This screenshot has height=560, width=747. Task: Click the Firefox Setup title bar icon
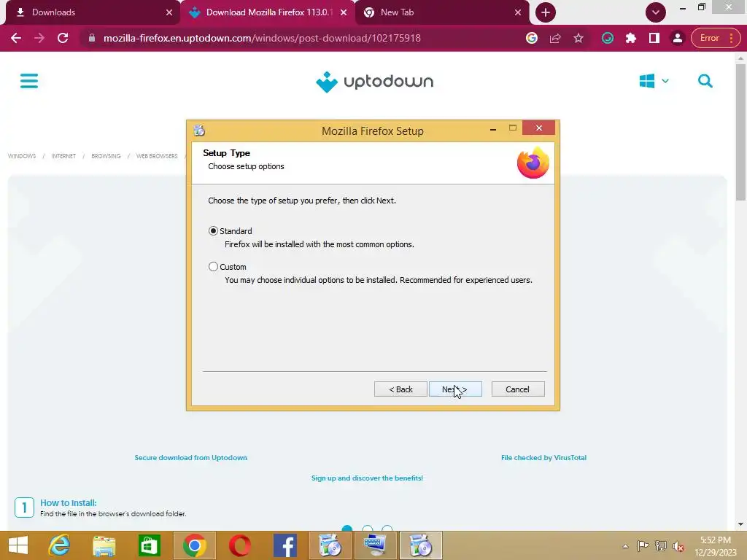[x=199, y=131]
